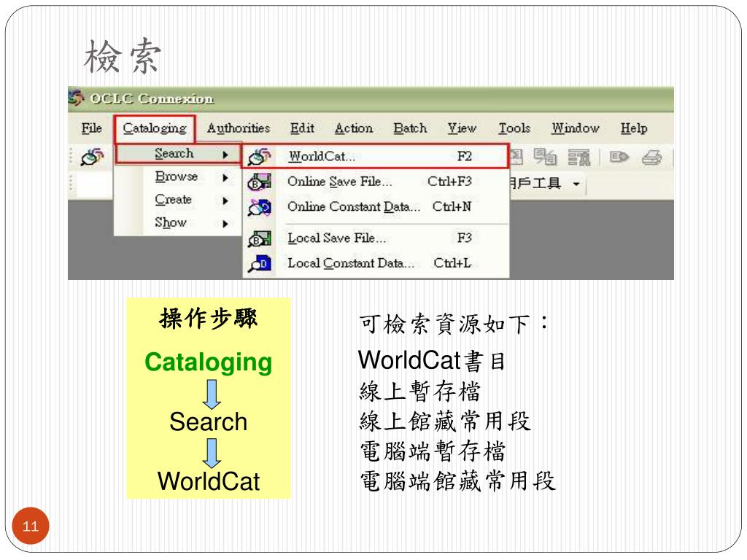Click the Ctrl+L shortcut text

click(x=452, y=262)
